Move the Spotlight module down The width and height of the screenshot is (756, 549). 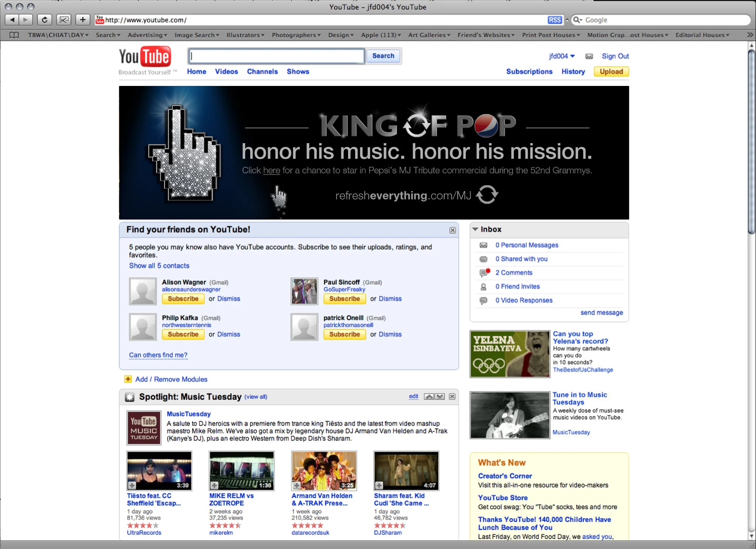coord(440,397)
